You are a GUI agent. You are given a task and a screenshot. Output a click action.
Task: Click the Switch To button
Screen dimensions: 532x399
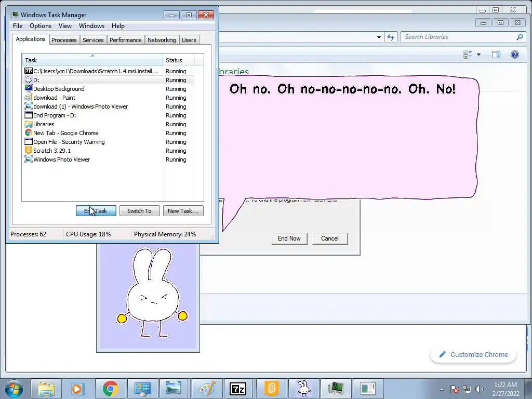[139, 211]
